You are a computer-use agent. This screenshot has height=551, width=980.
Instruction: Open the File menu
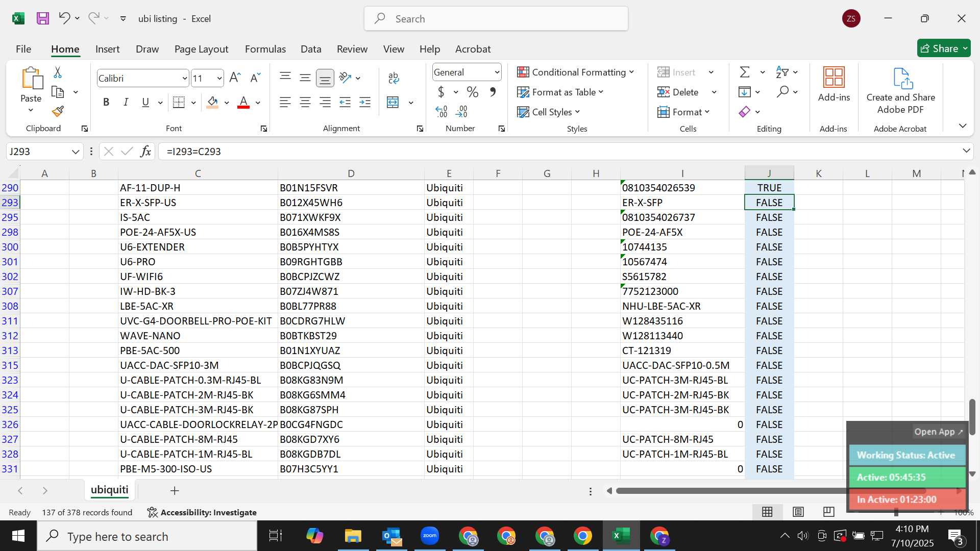click(x=23, y=49)
